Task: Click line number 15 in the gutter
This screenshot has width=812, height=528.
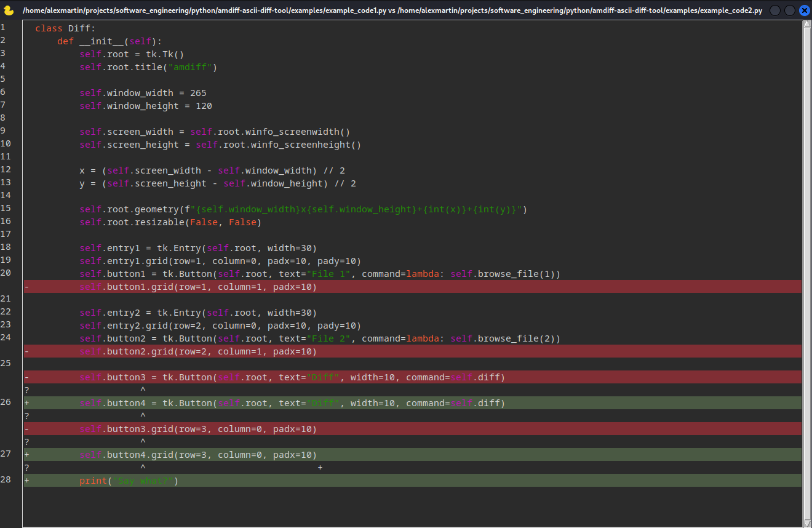Action: click(x=6, y=208)
